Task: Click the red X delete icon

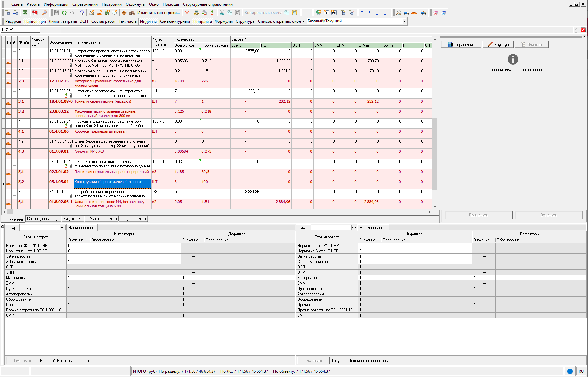Action: 187,13
